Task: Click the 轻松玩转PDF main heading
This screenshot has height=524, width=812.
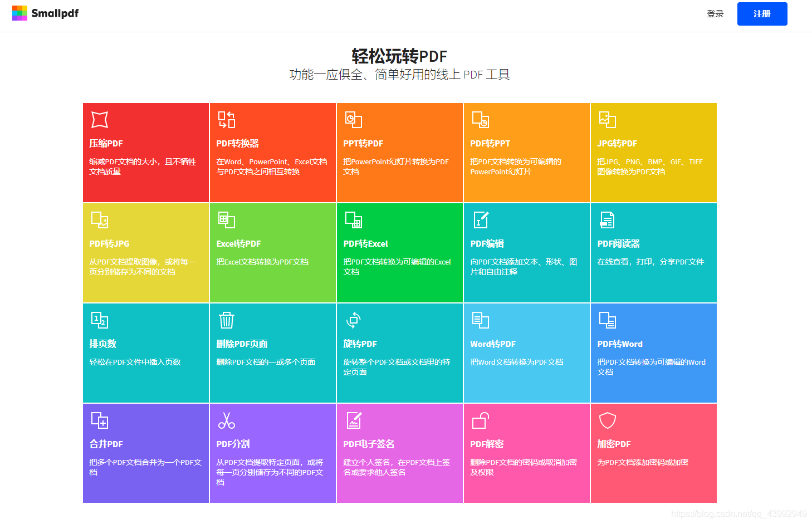Action: click(399, 56)
